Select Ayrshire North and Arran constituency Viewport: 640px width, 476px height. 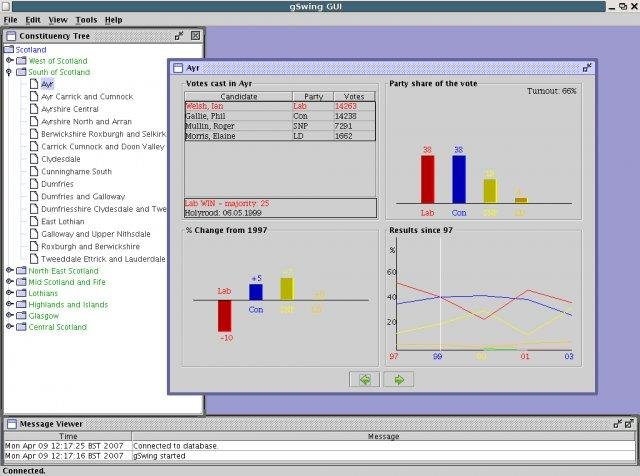tap(87, 122)
